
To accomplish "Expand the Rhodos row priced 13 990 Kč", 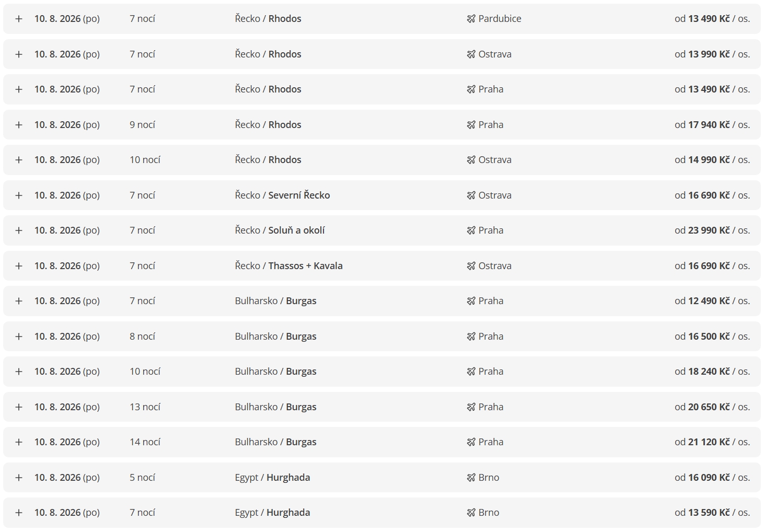I will pos(19,54).
